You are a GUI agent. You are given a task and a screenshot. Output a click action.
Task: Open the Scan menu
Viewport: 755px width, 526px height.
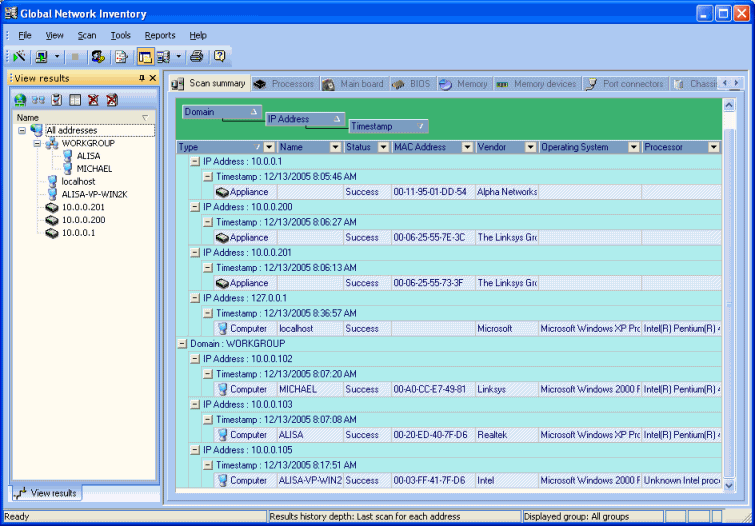point(87,36)
